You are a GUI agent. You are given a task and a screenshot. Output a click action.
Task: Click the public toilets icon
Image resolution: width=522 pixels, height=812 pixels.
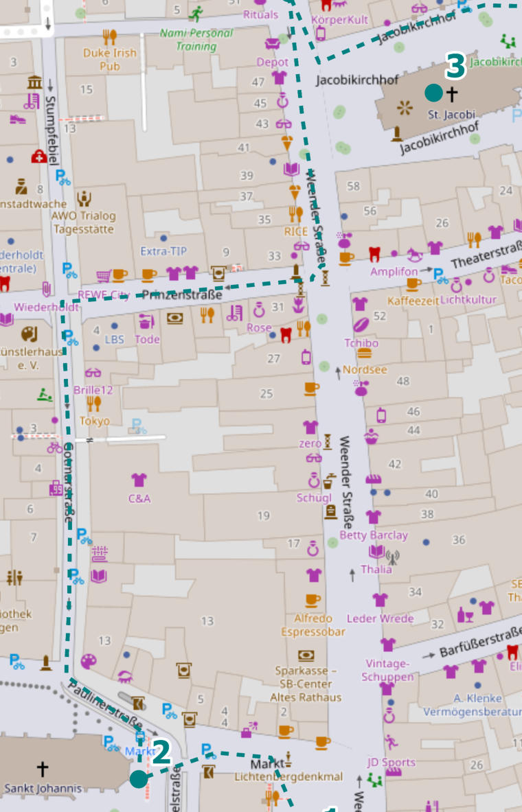(14, 578)
